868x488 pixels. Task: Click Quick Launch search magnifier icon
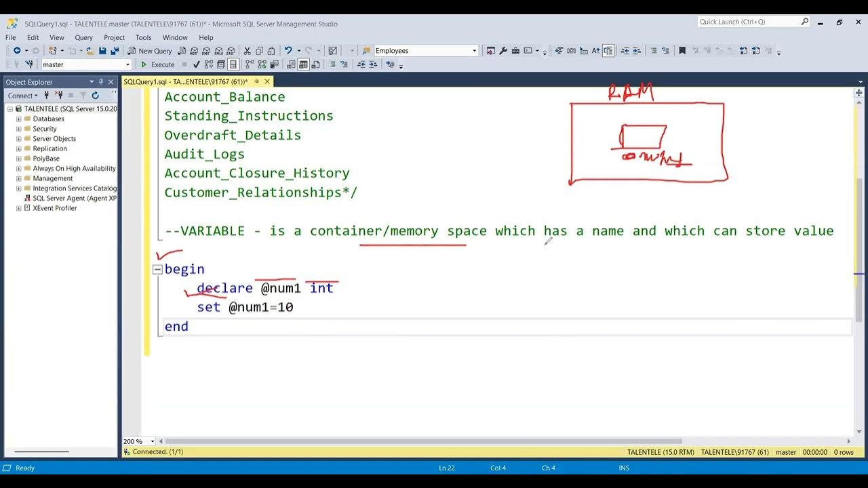(804, 22)
